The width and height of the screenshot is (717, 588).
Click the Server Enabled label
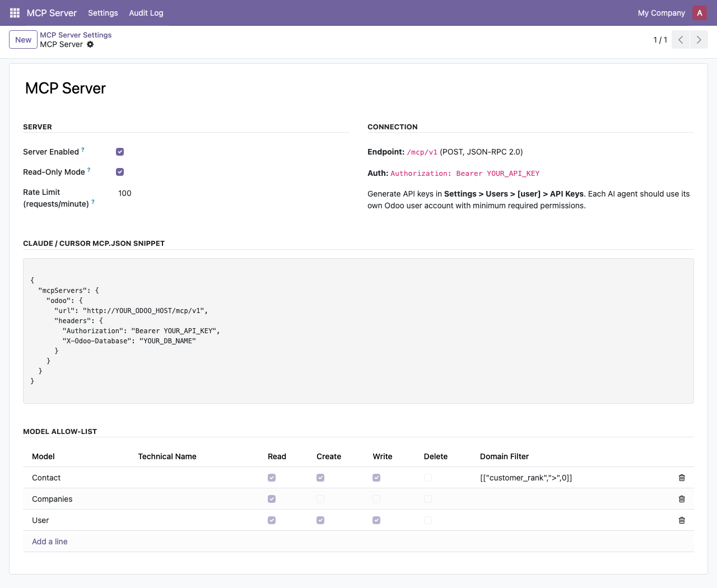[x=51, y=152]
